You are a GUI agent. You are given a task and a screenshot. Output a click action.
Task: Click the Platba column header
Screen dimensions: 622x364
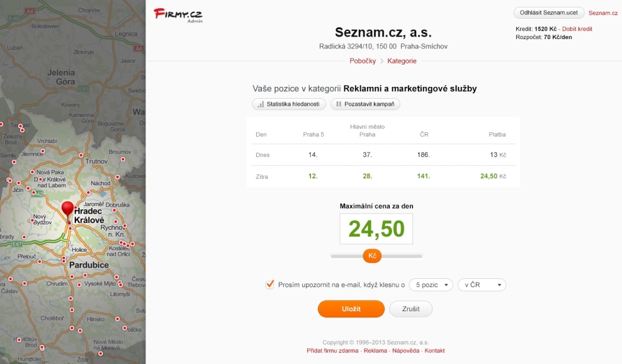point(497,135)
